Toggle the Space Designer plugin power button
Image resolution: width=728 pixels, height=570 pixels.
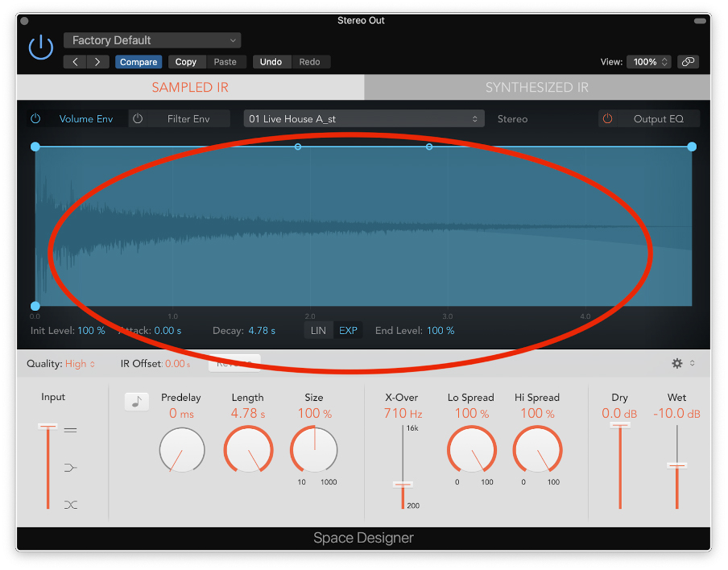point(41,47)
